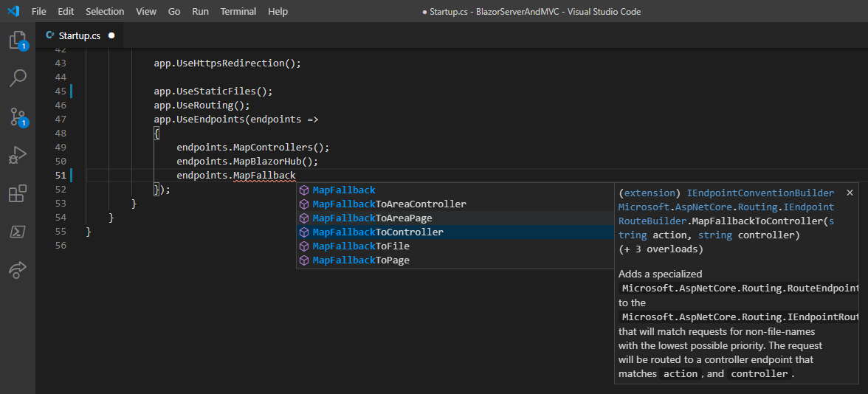Choose MapFallbackToController suggestion

453,232
